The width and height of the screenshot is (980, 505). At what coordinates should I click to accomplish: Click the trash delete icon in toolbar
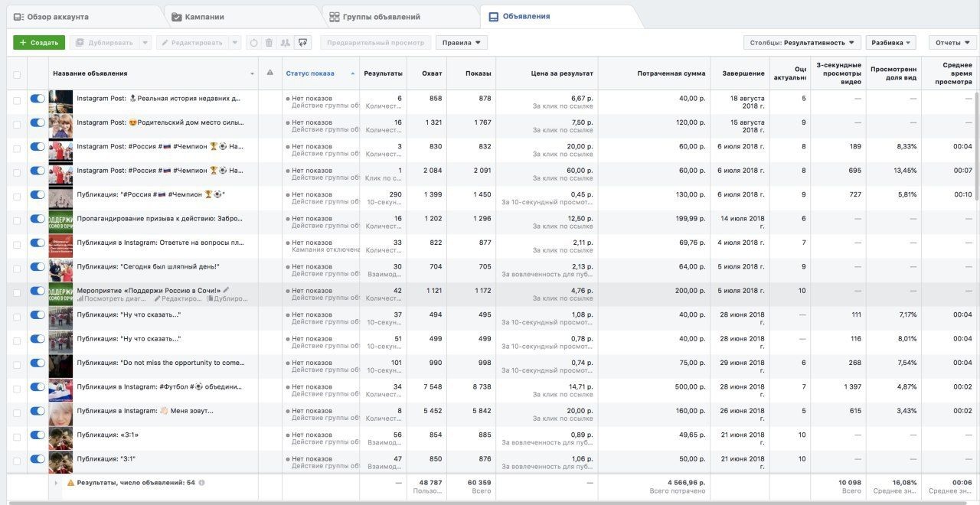[x=269, y=43]
